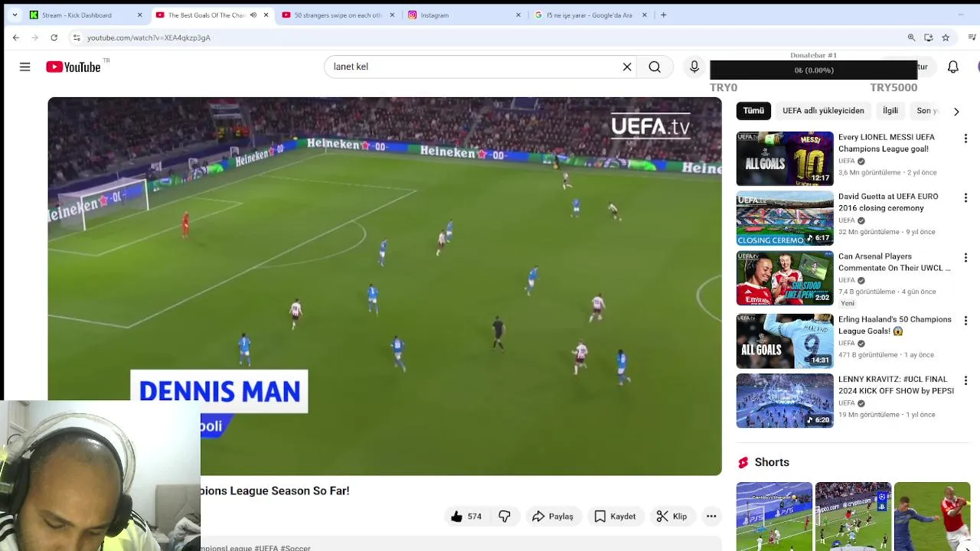
Task: Open options for David Guetta video
Action: pos(965,198)
